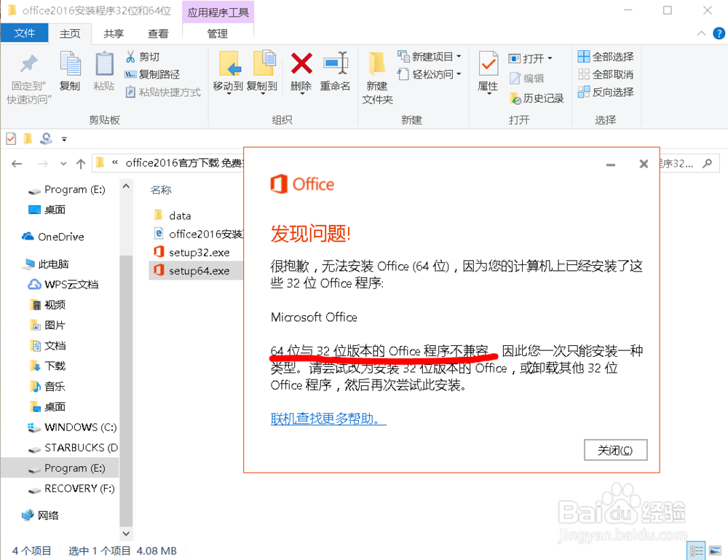Switch to the 共享 tab
The image size is (728, 560).
[114, 33]
